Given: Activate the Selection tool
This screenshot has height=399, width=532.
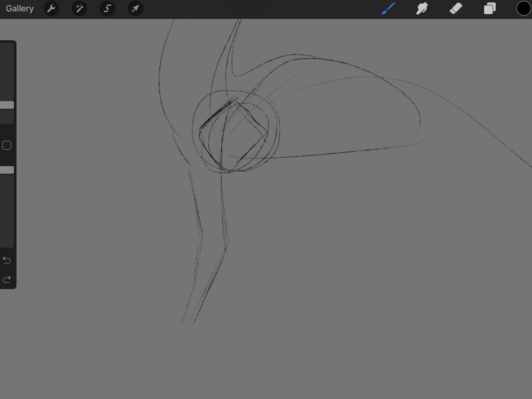Looking at the screenshot, I should coord(107,8).
